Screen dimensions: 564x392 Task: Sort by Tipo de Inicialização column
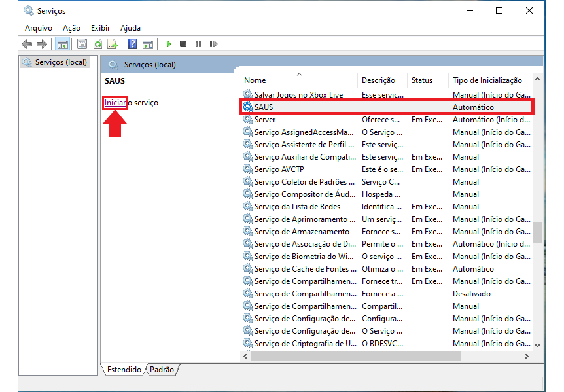tap(487, 80)
